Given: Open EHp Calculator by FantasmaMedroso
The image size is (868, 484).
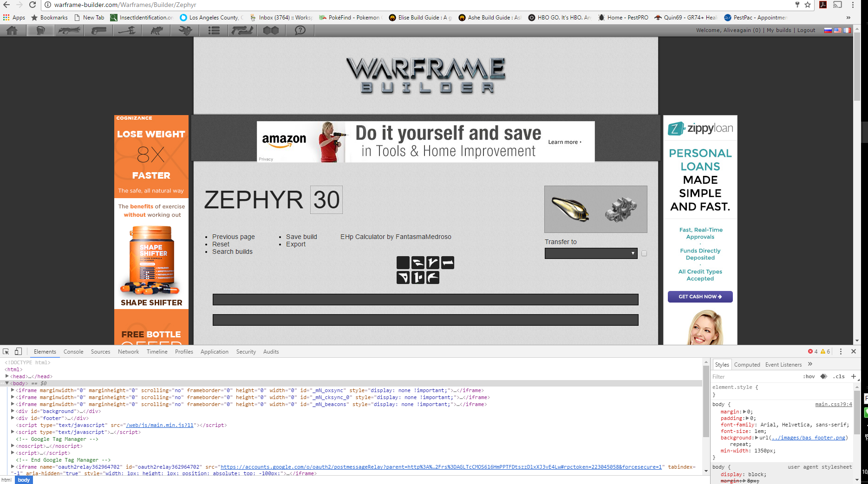Looking at the screenshot, I should (x=396, y=237).
